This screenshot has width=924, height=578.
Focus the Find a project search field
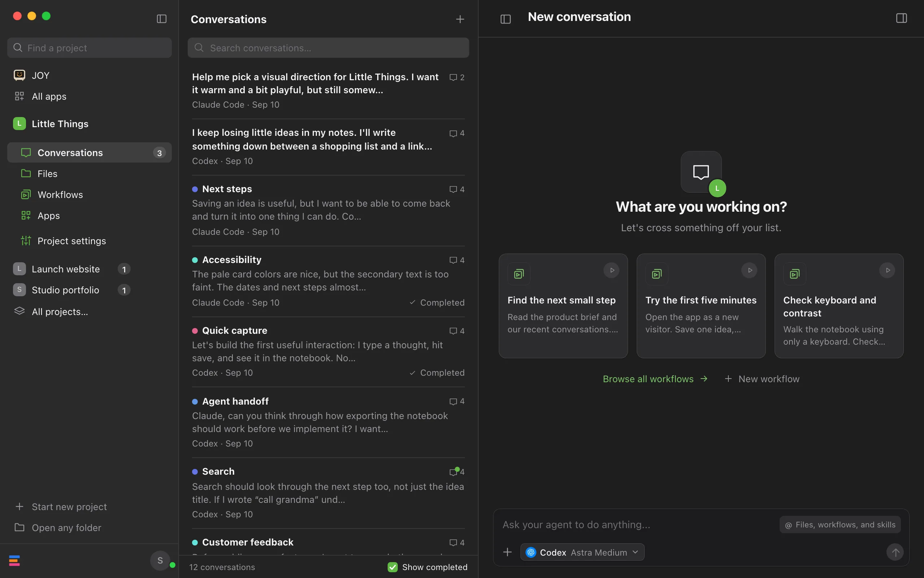point(90,48)
